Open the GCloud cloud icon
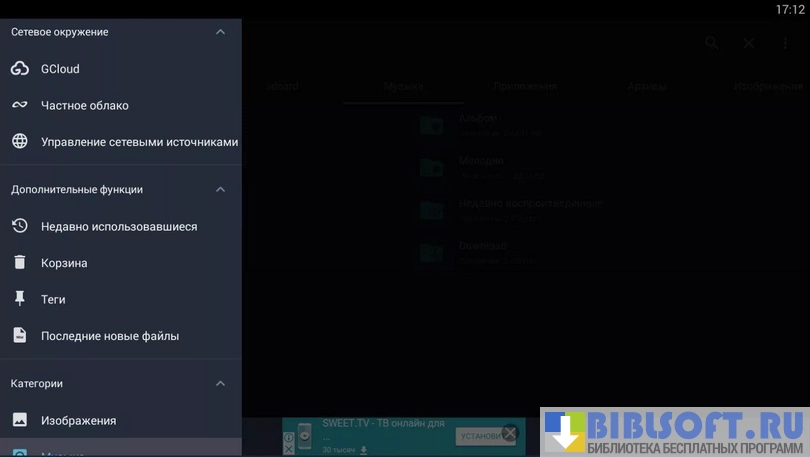 [19, 69]
